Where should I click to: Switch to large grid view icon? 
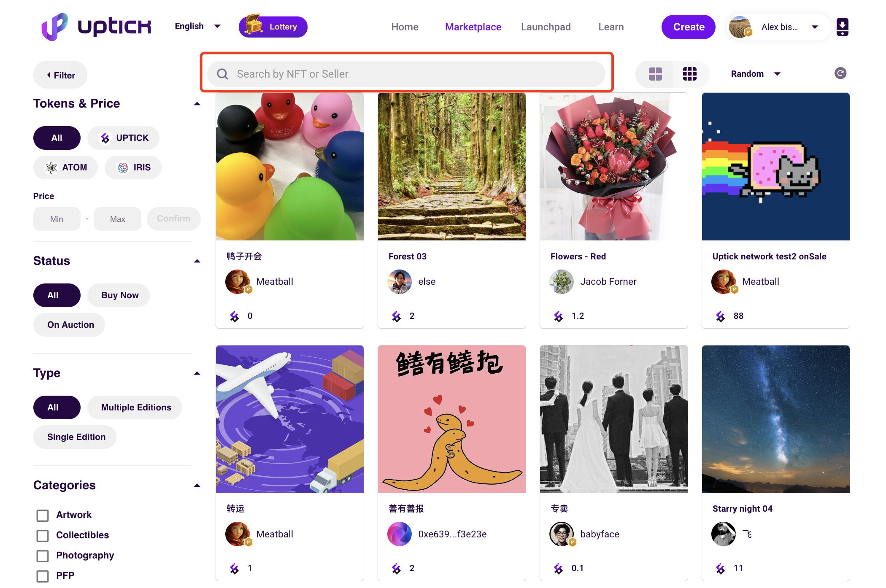pos(655,74)
